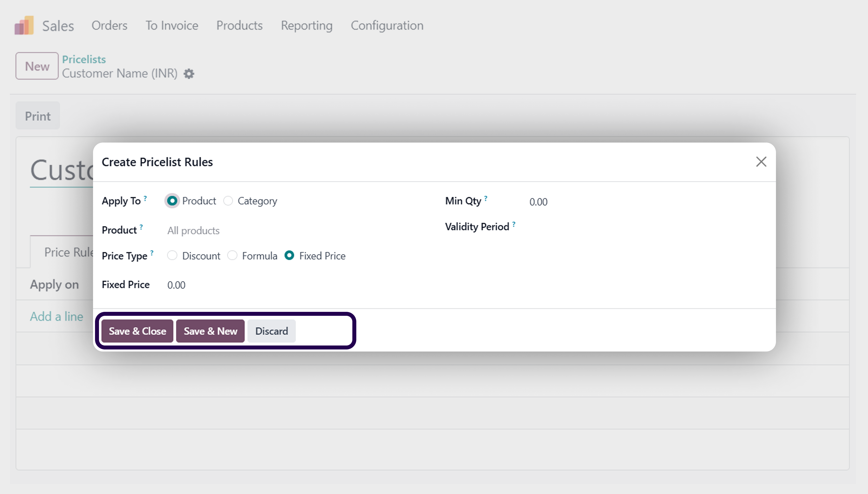Follow the Pricelists breadcrumb link
The image size is (868, 494).
pyautogui.click(x=84, y=59)
